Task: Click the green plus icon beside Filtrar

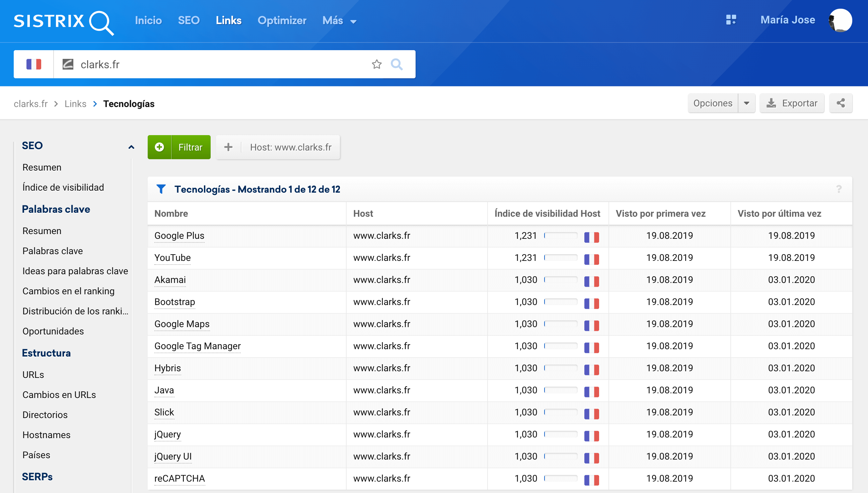Action: click(159, 147)
